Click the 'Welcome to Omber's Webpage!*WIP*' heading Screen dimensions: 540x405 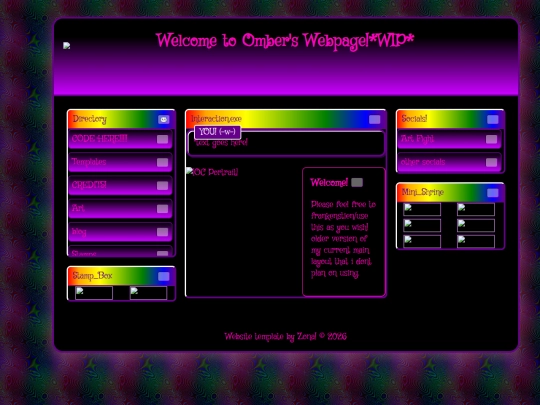pos(285,41)
